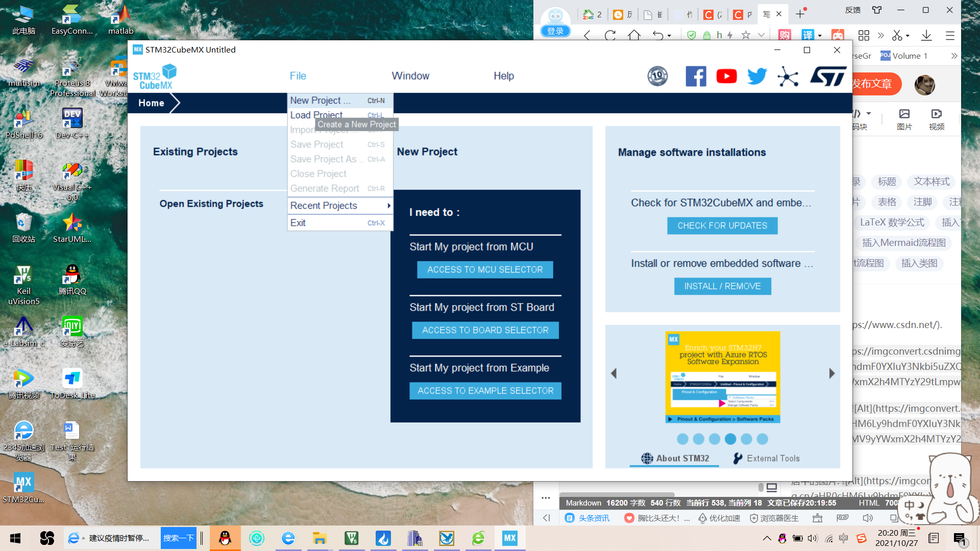Open the notification center icon
The height and width of the screenshot is (551, 980).
(959, 538)
